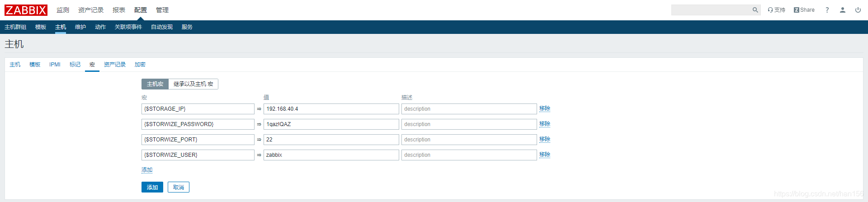
Task: Edit the 192.168.40.4 value field
Action: (331, 109)
